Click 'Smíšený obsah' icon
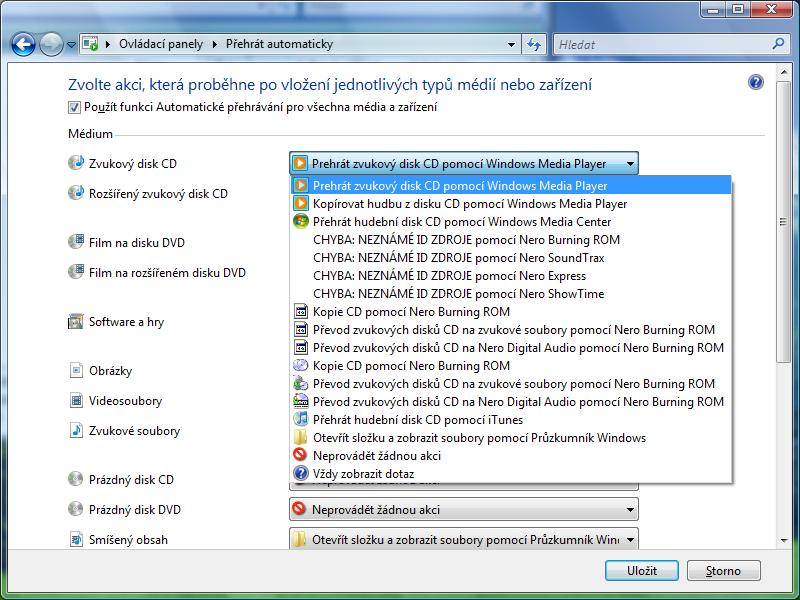The width and height of the screenshot is (800, 600). click(x=76, y=539)
